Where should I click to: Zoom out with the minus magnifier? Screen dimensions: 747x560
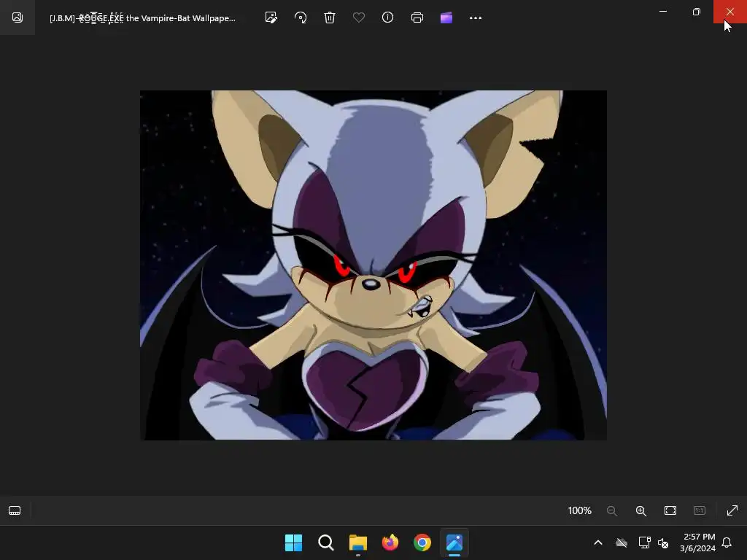click(x=612, y=510)
